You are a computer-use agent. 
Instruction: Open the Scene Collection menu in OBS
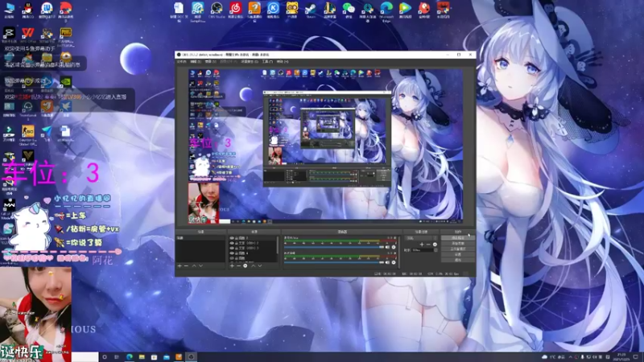(250, 62)
